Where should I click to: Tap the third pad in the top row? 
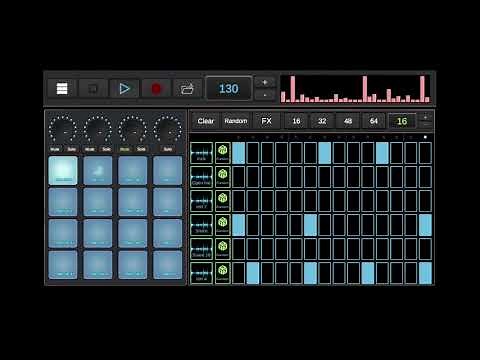(133, 170)
